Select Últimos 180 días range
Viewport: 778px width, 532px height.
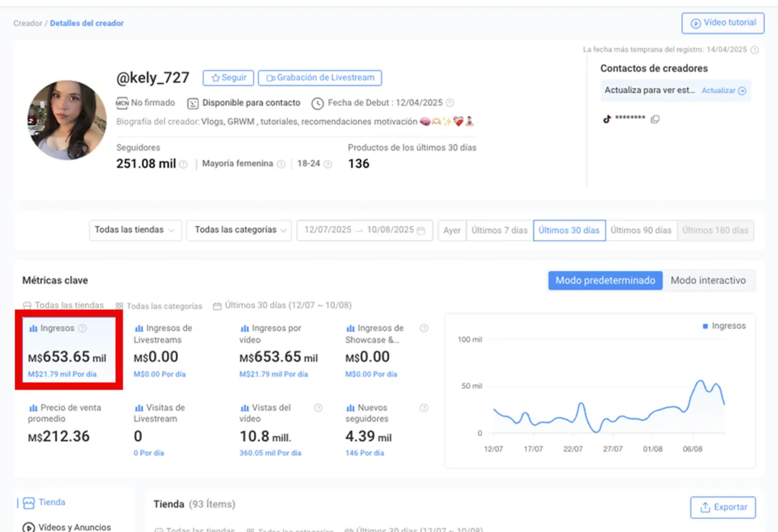point(715,230)
